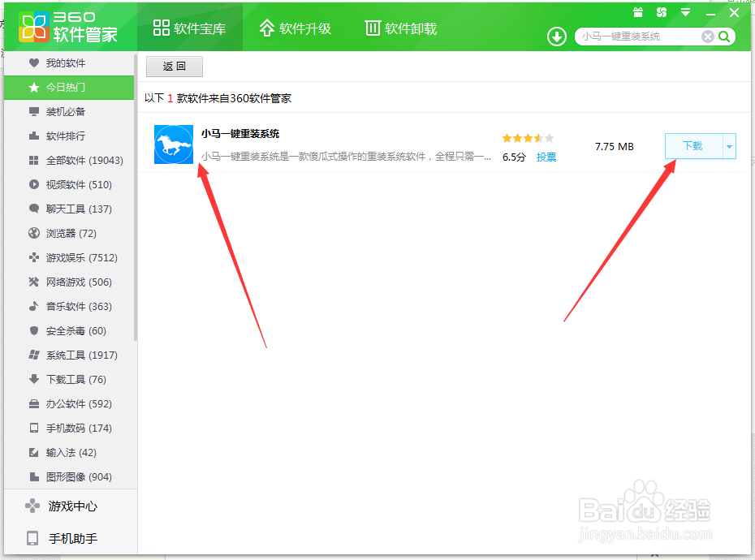The height and width of the screenshot is (560, 755).
Task: Click the globe icon beside 浏览器
Action: [34, 233]
